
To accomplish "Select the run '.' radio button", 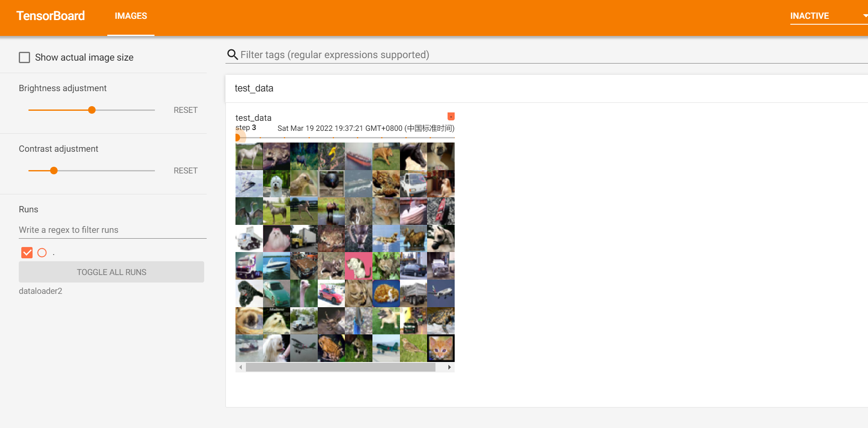I will (x=42, y=252).
